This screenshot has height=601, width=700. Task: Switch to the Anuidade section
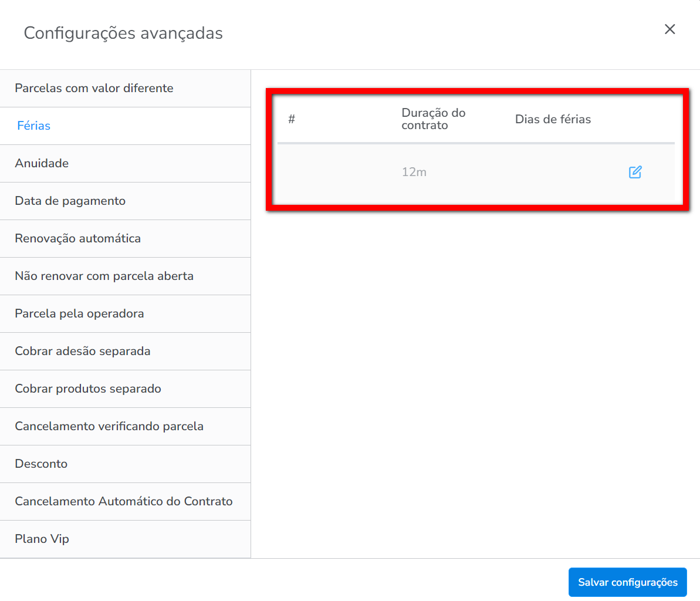(x=42, y=163)
